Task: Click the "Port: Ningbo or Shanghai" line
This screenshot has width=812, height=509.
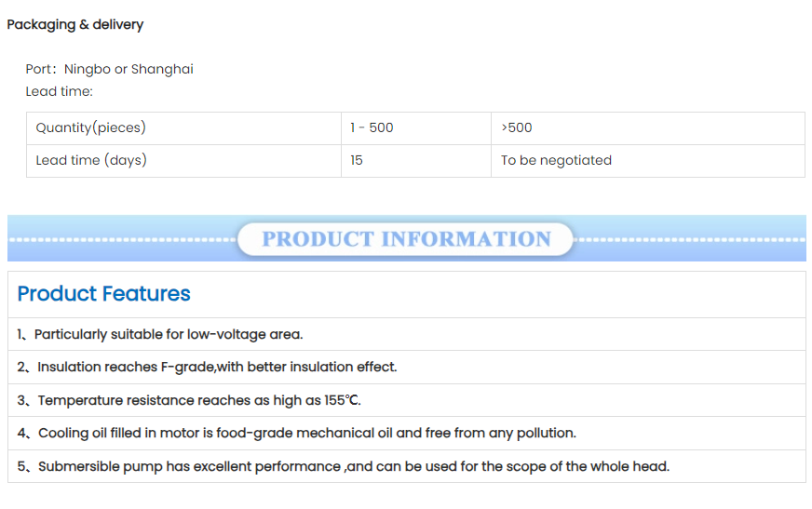Action: click(x=109, y=69)
